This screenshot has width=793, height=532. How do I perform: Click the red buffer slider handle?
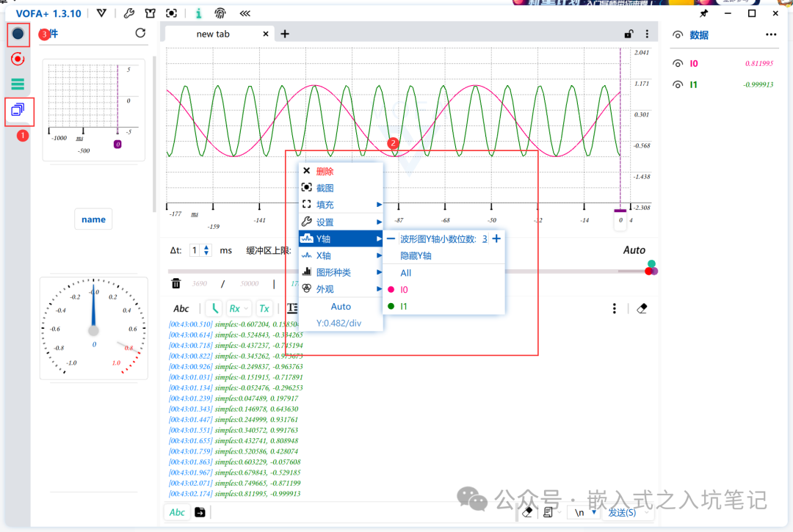pos(648,272)
